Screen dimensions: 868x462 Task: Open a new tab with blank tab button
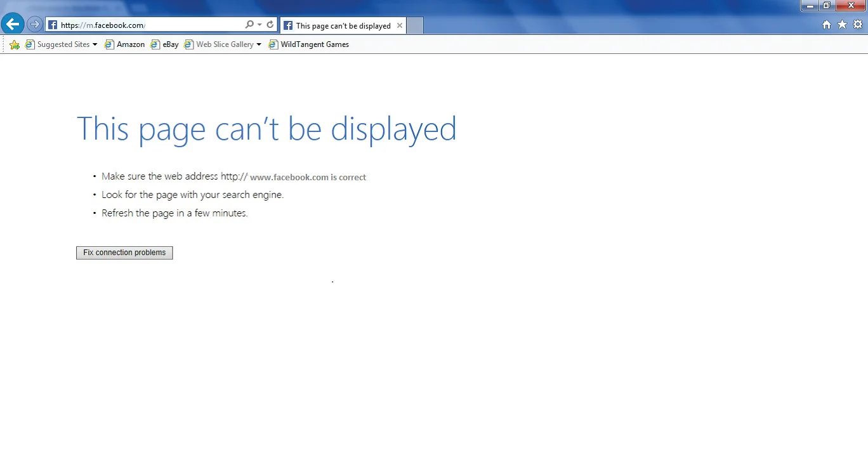click(x=414, y=26)
